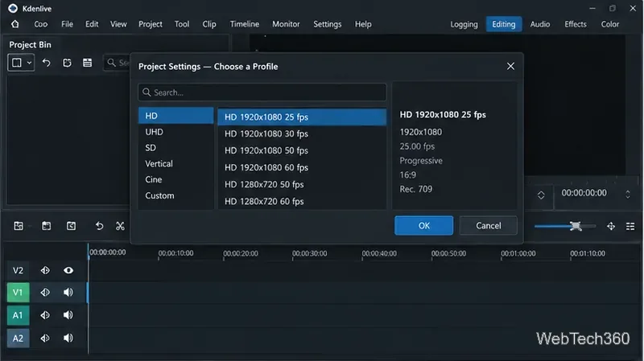Choose HD 1920x1080 50 fps profile

pyautogui.click(x=302, y=150)
